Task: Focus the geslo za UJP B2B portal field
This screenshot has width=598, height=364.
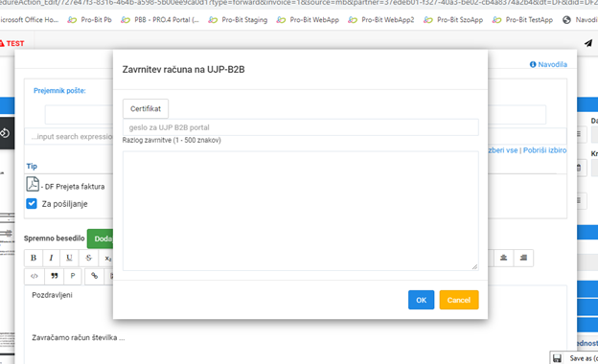Action: (301, 127)
